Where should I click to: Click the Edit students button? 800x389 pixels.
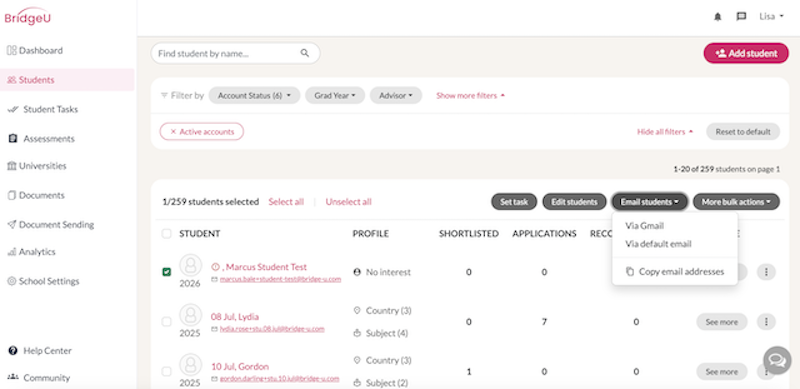[x=574, y=202]
